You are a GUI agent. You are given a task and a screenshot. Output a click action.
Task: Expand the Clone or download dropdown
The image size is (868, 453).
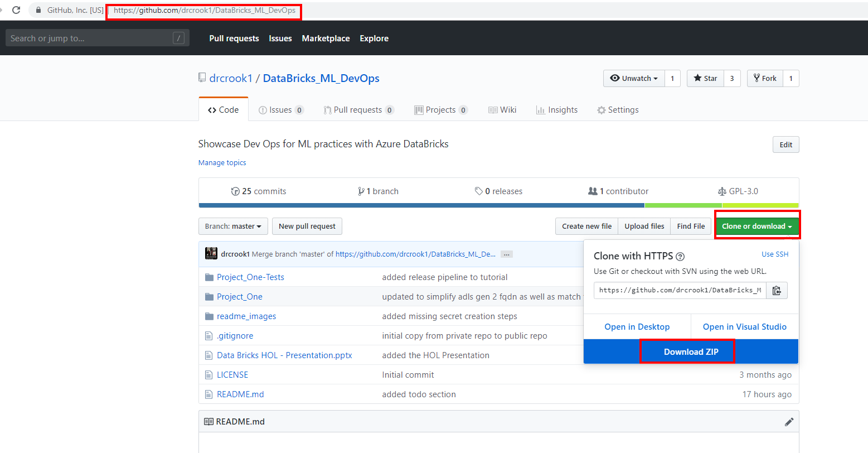click(x=757, y=226)
